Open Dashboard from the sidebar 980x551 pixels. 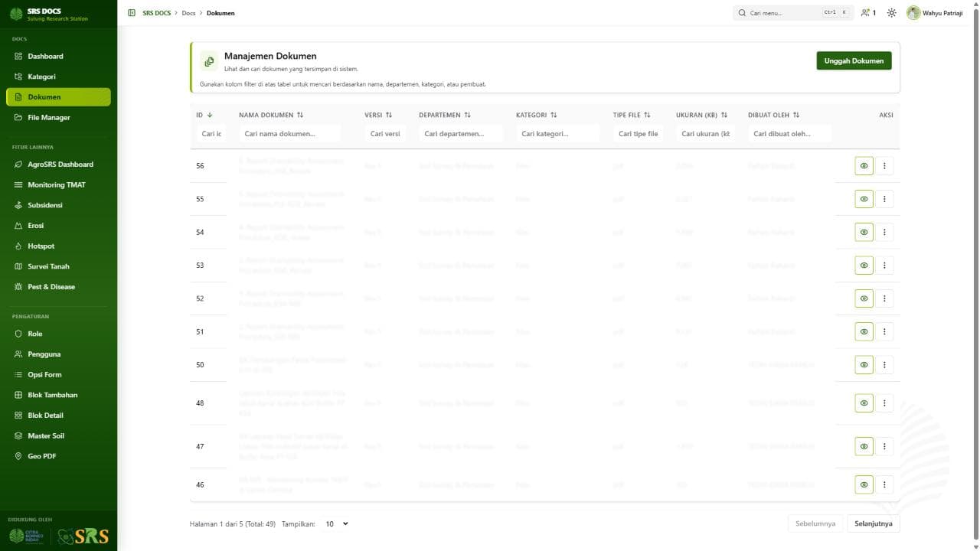click(58, 56)
